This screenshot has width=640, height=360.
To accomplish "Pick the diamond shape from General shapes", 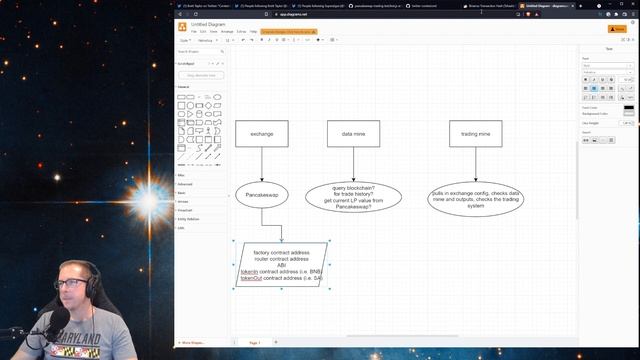I will 208,106.
